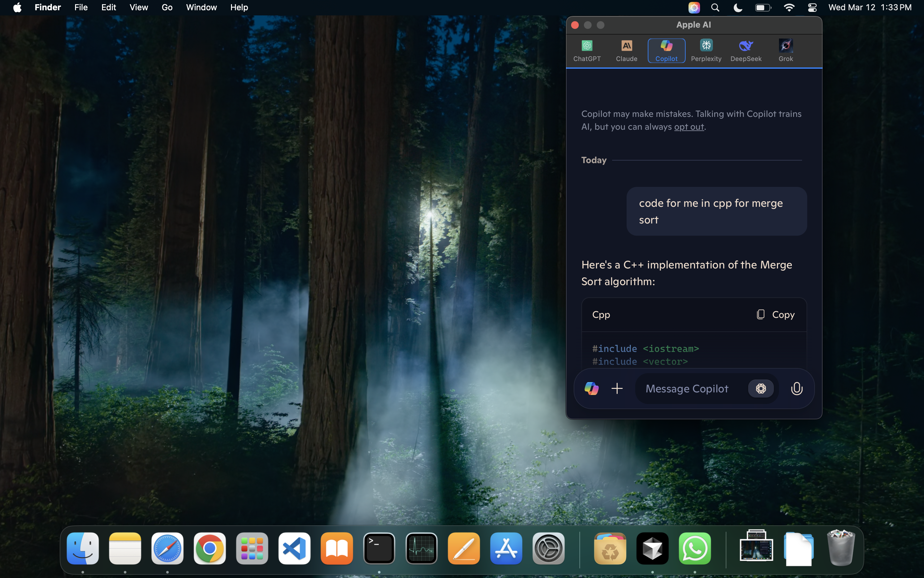
Task: Open the desktop screenshots stack in Dock
Action: click(757, 547)
